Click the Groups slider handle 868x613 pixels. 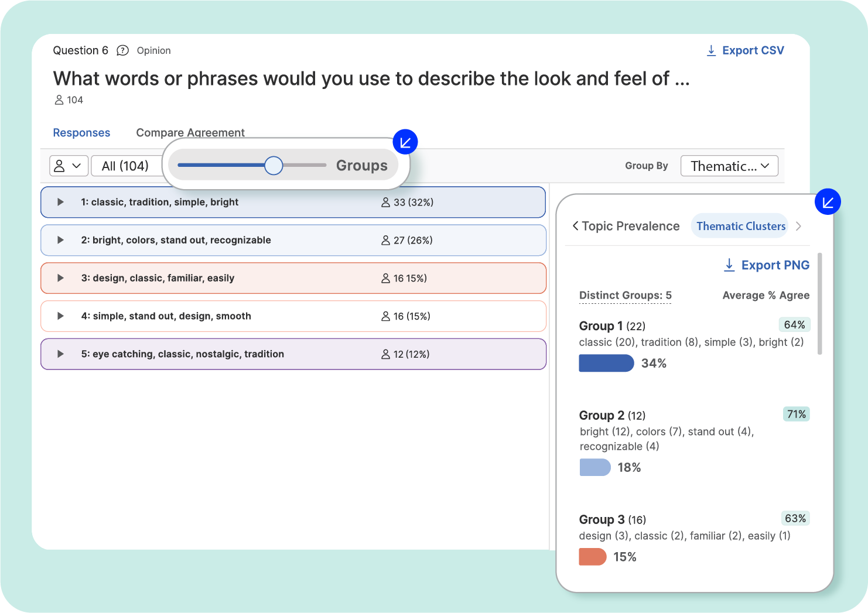[273, 166]
